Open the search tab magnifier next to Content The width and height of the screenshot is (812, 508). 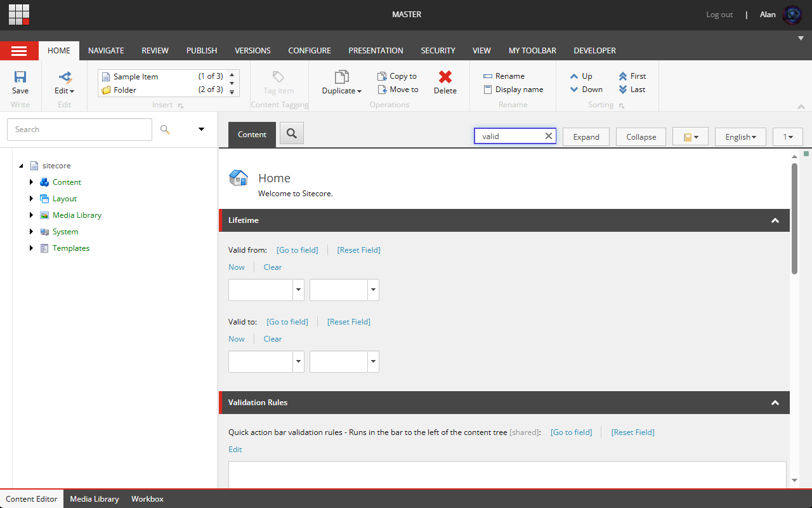click(292, 133)
